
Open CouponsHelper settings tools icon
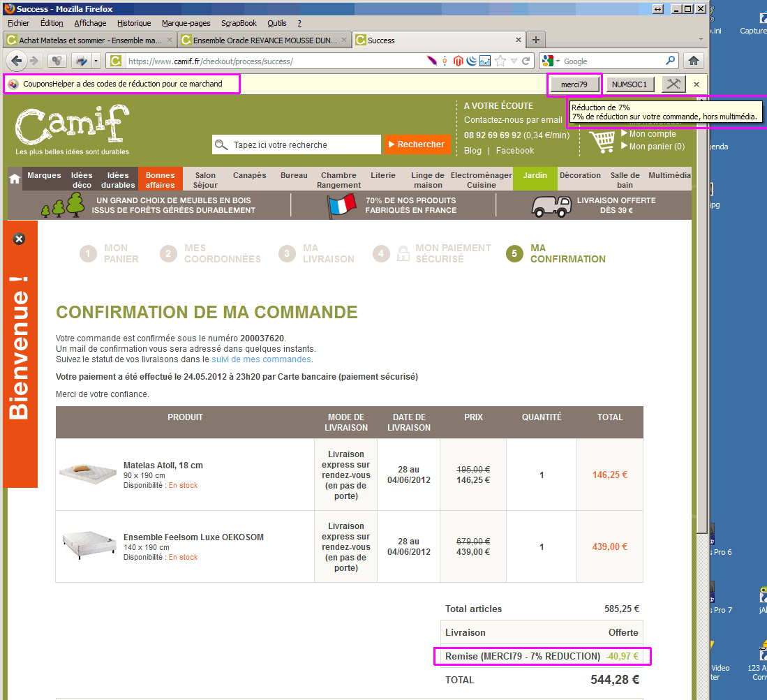point(673,84)
